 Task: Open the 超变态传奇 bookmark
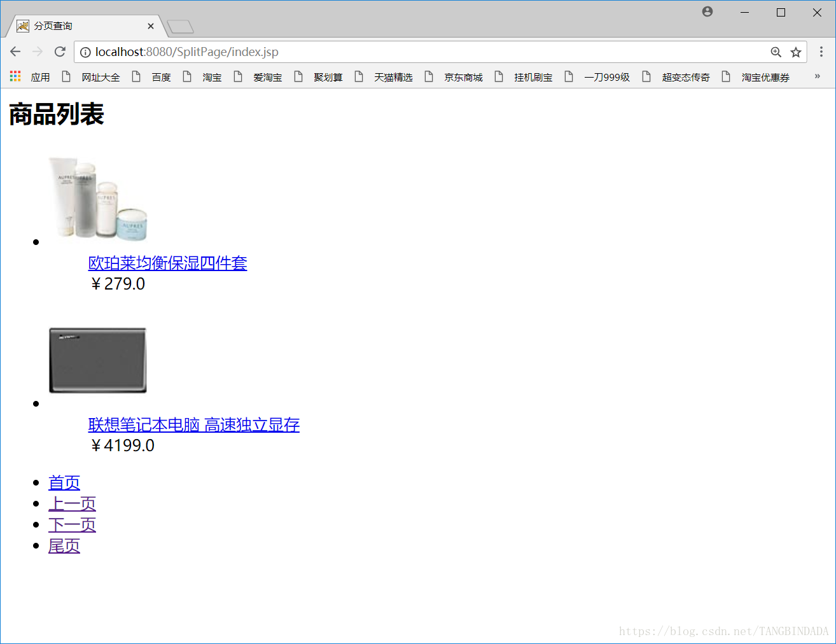676,77
